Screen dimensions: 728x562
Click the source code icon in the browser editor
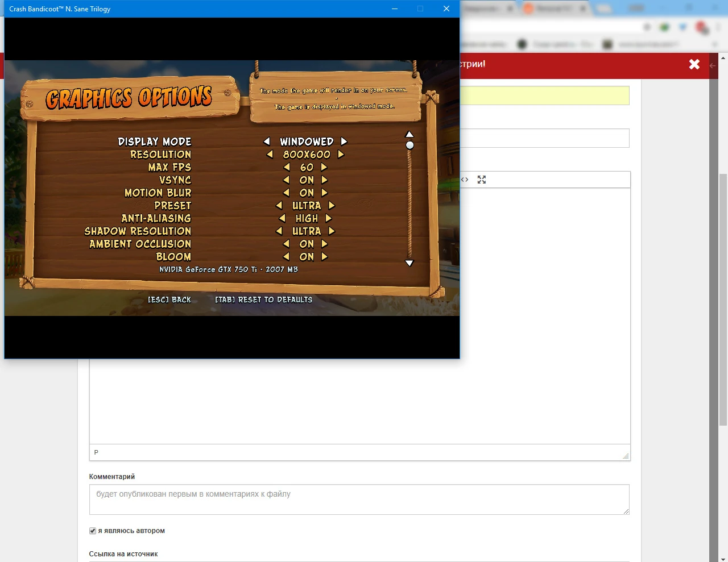tap(465, 180)
